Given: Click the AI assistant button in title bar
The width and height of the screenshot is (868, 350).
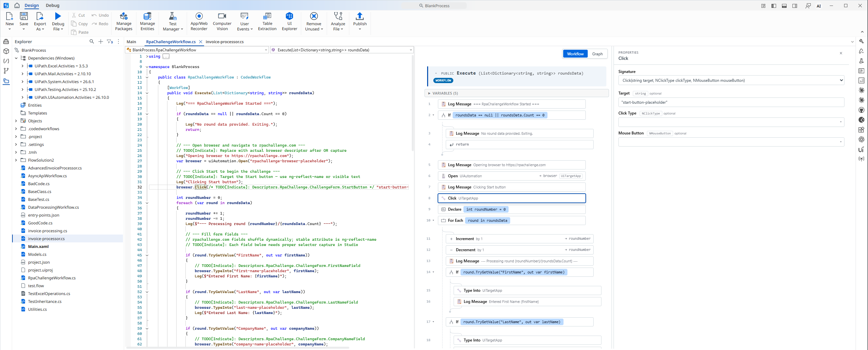Looking at the screenshot, I should [819, 6].
